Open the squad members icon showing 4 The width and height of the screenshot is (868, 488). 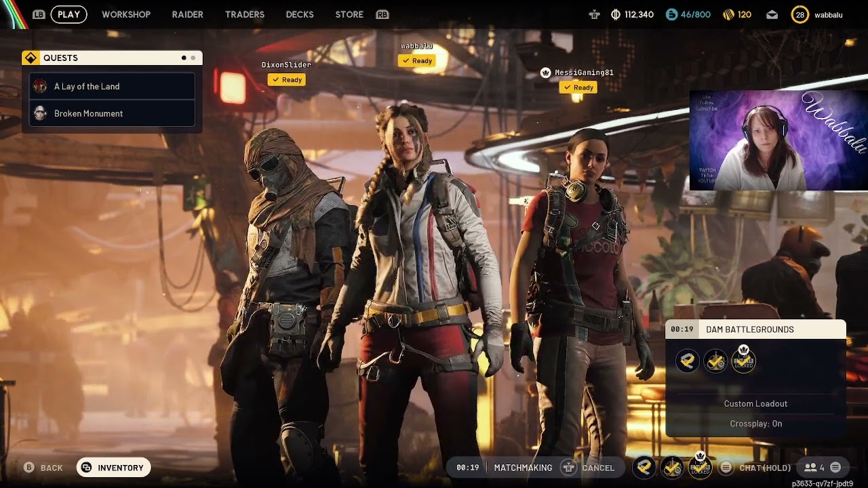814,468
